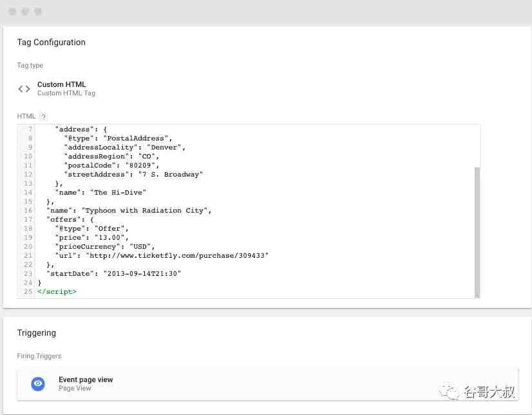Click the first gray window control dot
Screen dimensions: 532x415
point(12,12)
